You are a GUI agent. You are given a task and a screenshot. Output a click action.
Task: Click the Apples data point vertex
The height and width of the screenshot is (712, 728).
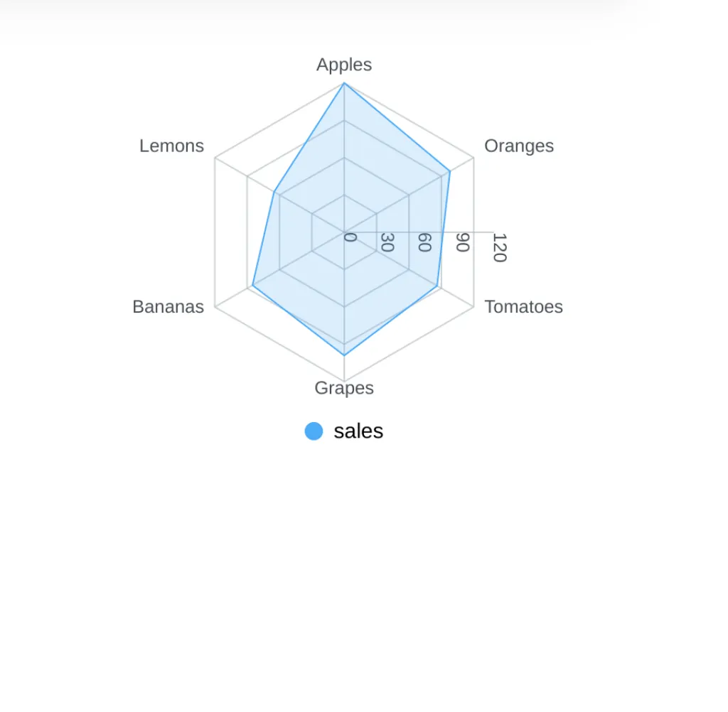coord(344,84)
